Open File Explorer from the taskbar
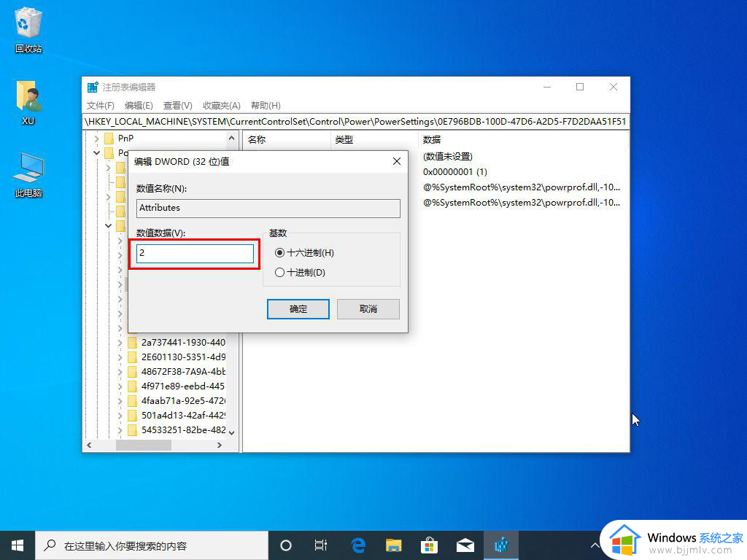 coord(393,545)
